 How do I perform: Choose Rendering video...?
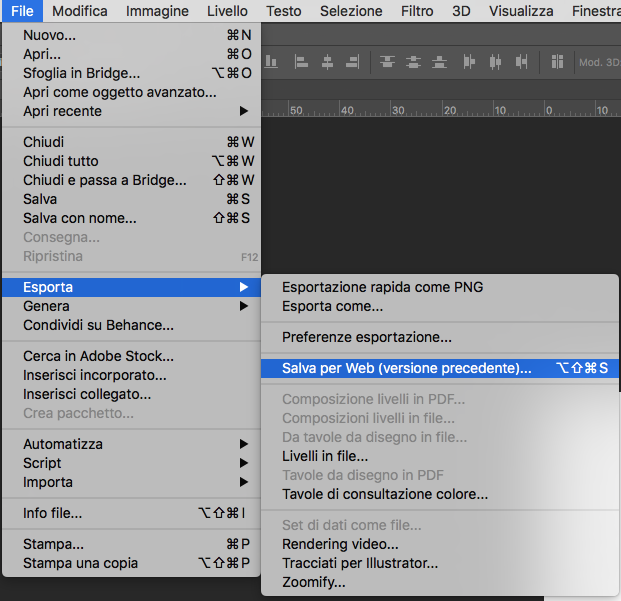440,544
